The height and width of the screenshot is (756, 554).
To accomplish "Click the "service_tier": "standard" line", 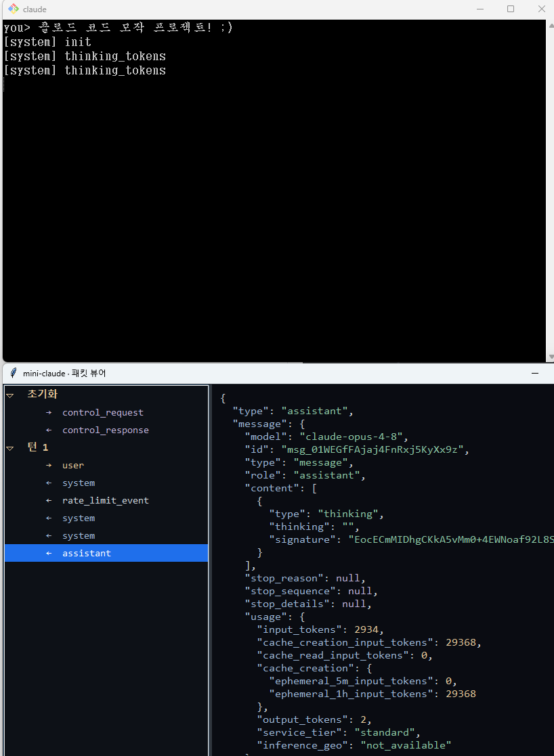I will coord(339,732).
